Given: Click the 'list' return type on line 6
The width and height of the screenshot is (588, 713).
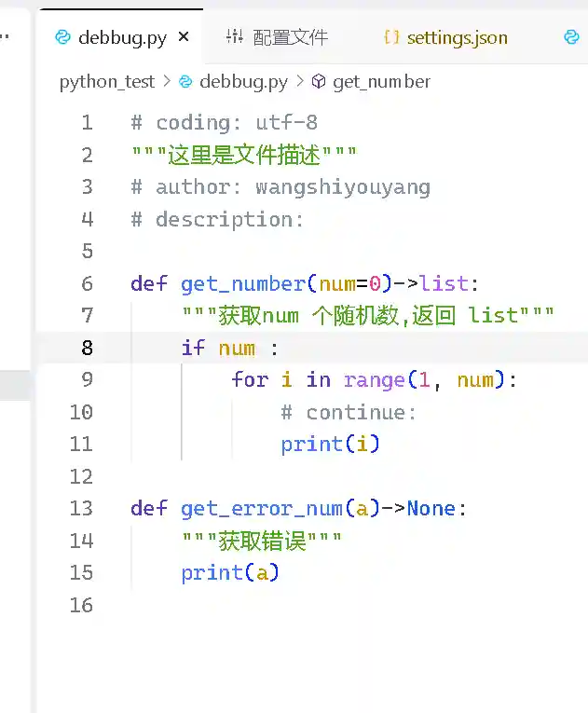Looking at the screenshot, I should [x=444, y=283].
